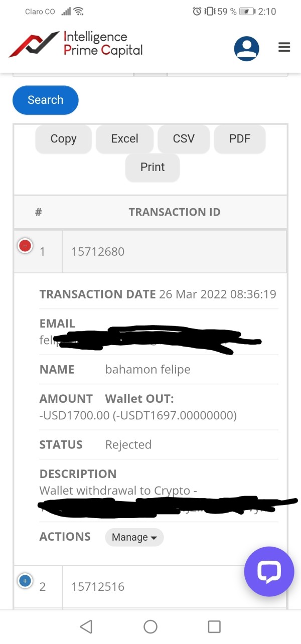Viewport: 301px width, 644px height.
Task: Open the purple live chat bubble
Action: coord(268,571)
